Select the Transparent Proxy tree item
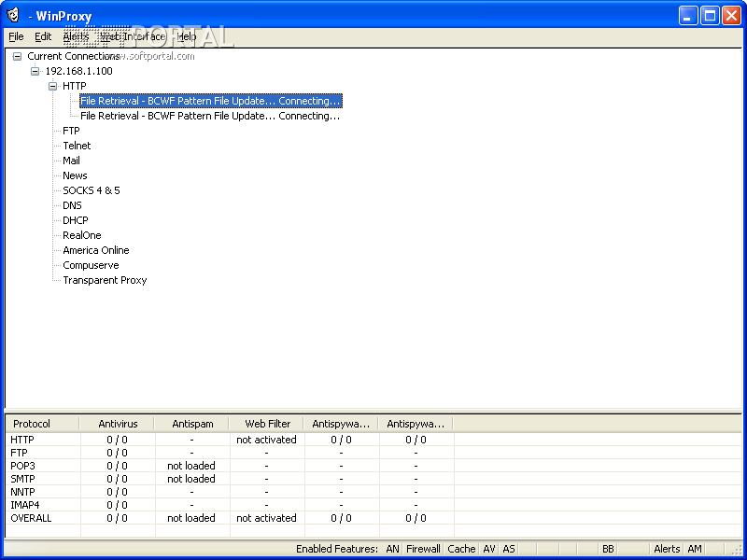The width and height of the screenshot is (747, 560). click(x=105, y=281)
